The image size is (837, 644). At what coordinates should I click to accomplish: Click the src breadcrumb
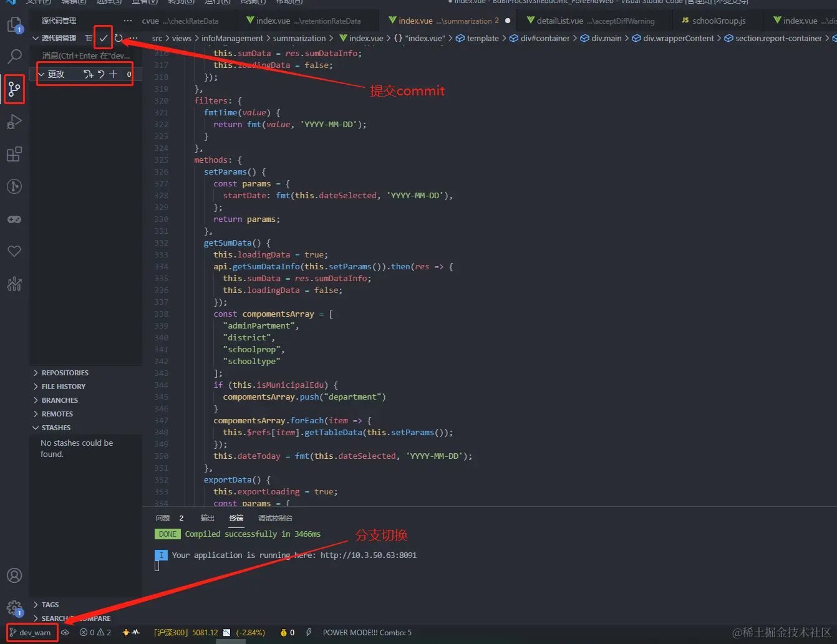(x=157, y=38)
